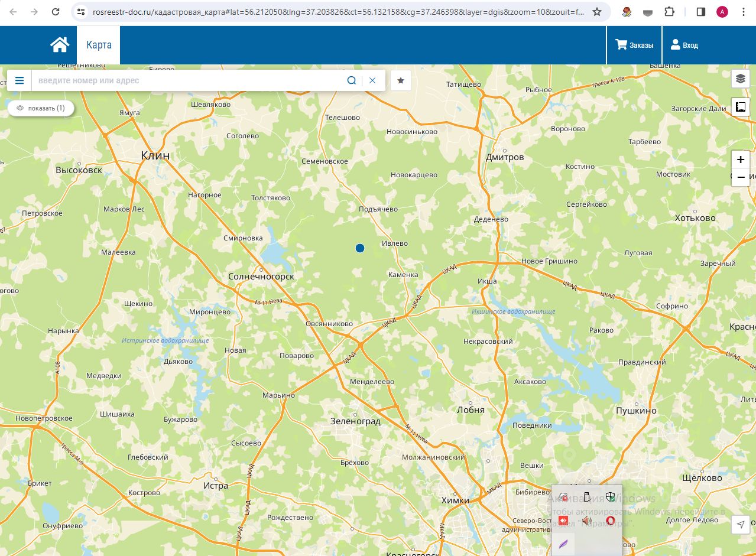The height and width of the screenshot is (556, 756).
Task: Click the Зеленоград label on map
Action: coord(355,421)
